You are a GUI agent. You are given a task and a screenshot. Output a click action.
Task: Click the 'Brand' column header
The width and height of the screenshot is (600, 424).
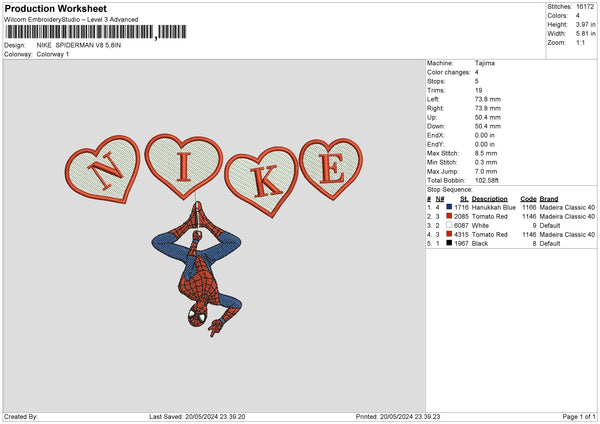click(549, 199)
